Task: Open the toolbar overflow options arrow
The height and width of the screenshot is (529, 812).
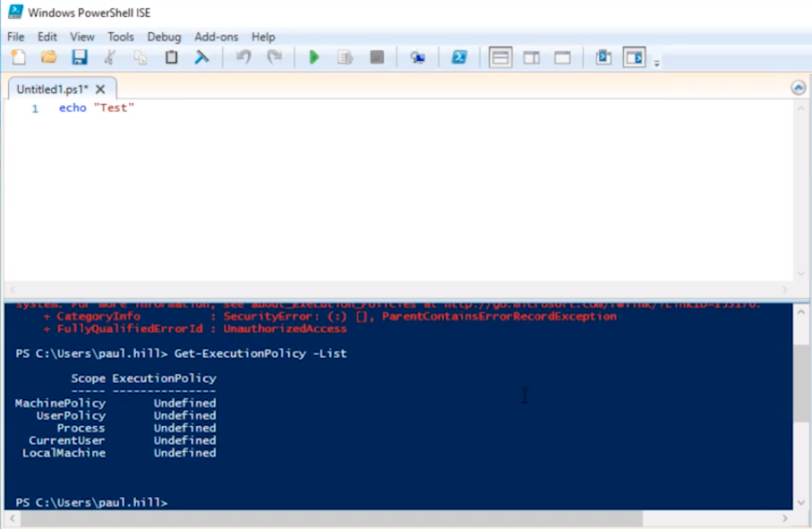Action: [x=656, y=64]
